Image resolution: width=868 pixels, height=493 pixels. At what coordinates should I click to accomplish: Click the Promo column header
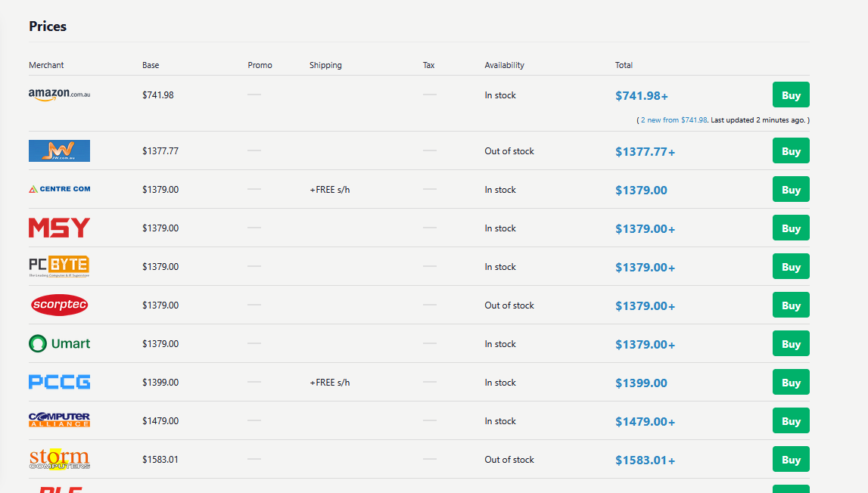pos(260,65)
